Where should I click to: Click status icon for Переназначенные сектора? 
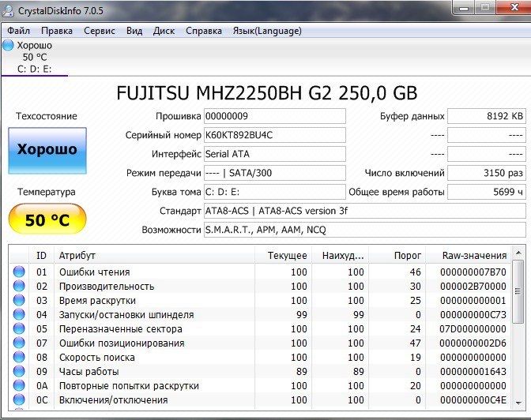tap(19, 328)
